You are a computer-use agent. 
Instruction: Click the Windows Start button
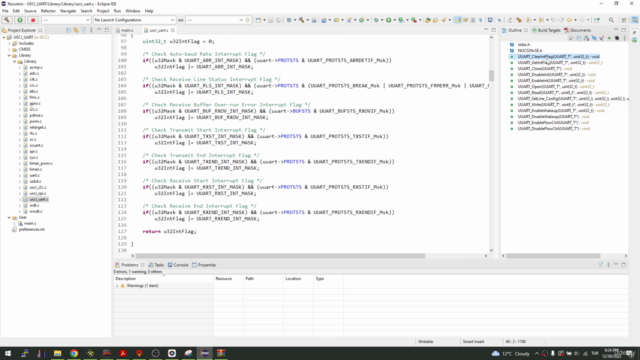pos(8,353)
